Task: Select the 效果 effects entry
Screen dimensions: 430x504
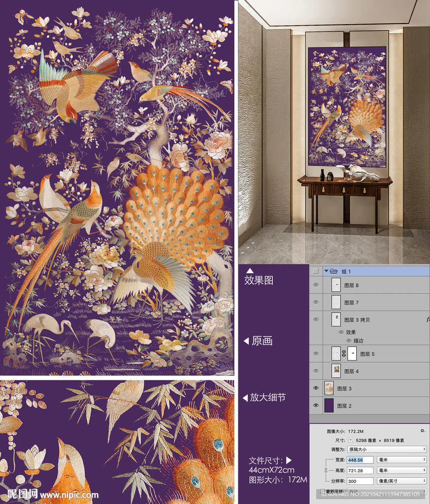Action: coord(351,332)
